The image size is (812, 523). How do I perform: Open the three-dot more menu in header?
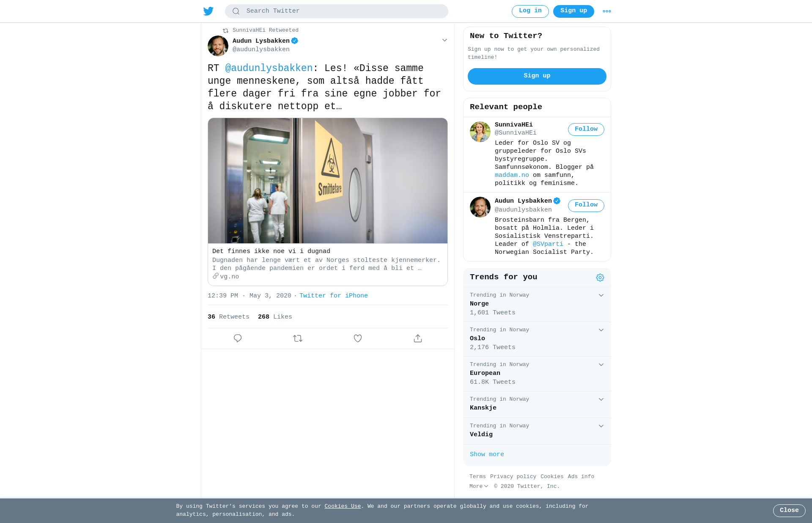(607, 11)
